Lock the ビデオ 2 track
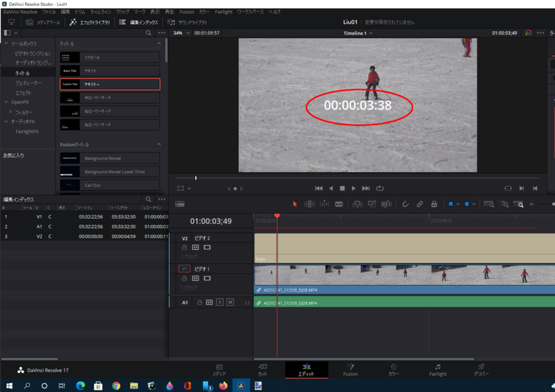Viewport: 555px width, 392px height. [x=184, y=247]
